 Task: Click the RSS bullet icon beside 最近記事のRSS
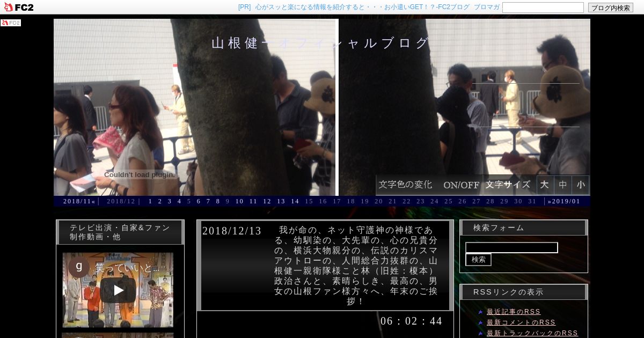[481, 312]
